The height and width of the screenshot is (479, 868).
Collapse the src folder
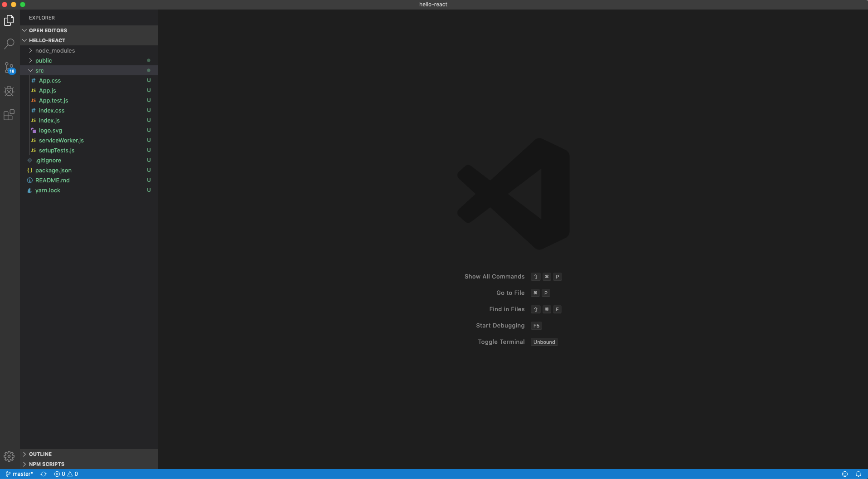(x=89, y=70)
